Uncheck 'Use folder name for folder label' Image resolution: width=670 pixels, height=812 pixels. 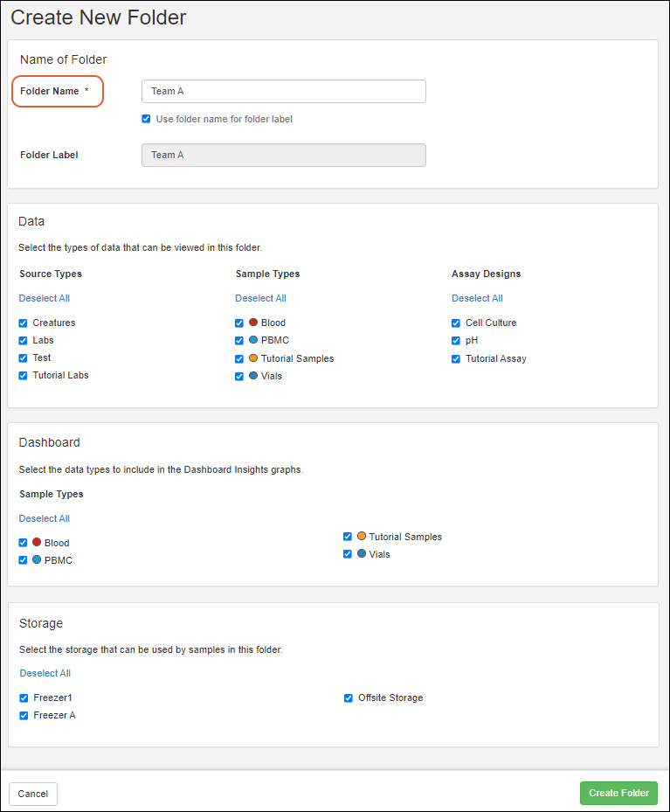tap(146, 119)
